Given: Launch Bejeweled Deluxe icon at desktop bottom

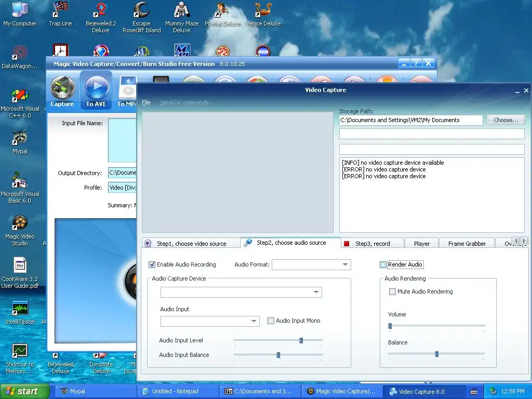Looking at the screenshot, I should click(x=60, y=364).
